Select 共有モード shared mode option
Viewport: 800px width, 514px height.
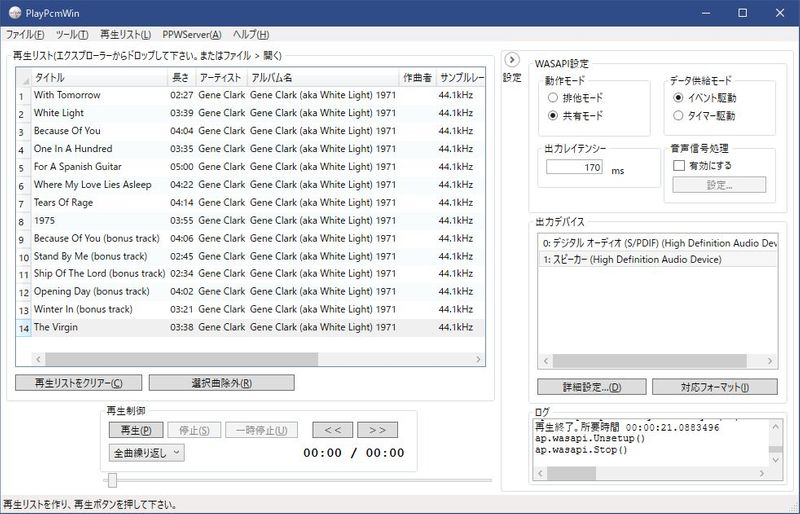pos(553,116)
